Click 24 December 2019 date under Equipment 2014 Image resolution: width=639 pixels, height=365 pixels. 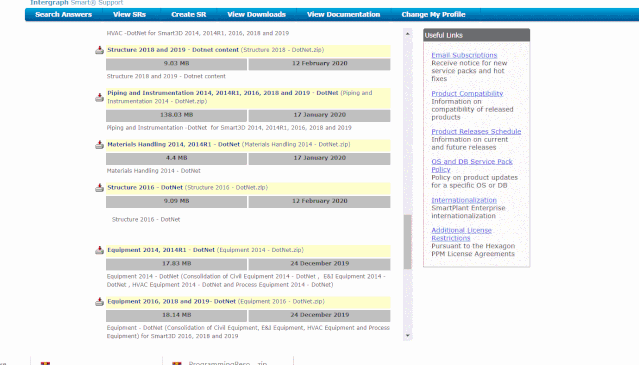(x=320, y=264)
